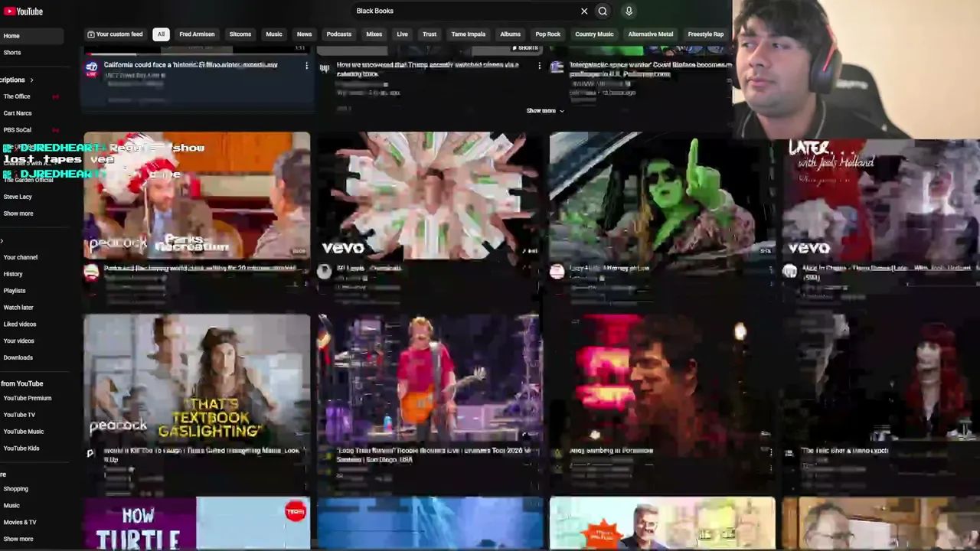Open The Office subscription channel
This screenshot has height=551, width=980.
tap(17, 96)
